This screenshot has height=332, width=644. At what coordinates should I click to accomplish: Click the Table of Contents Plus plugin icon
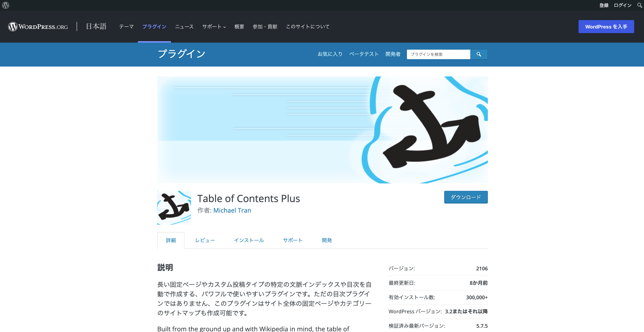click(x=174, y=208)
